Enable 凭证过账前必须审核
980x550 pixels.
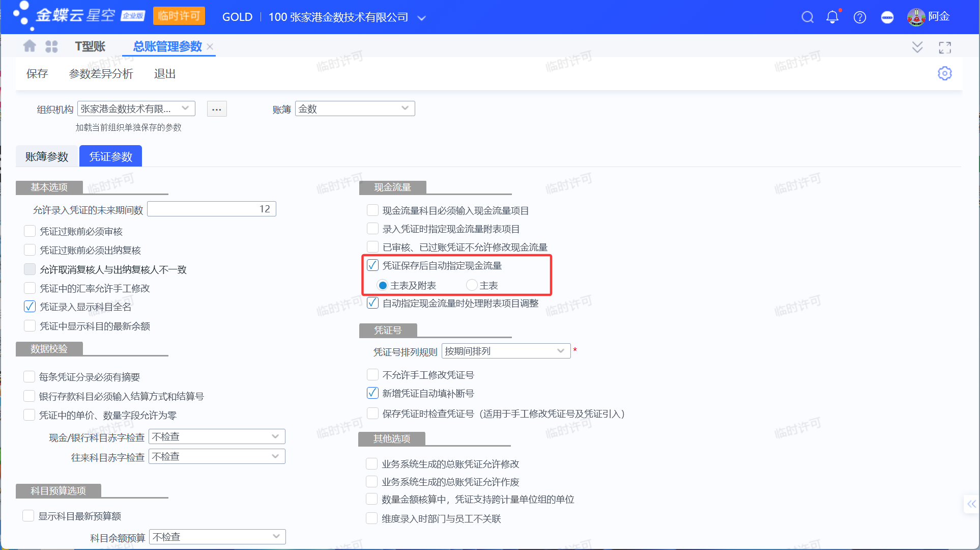coord(30,231)
